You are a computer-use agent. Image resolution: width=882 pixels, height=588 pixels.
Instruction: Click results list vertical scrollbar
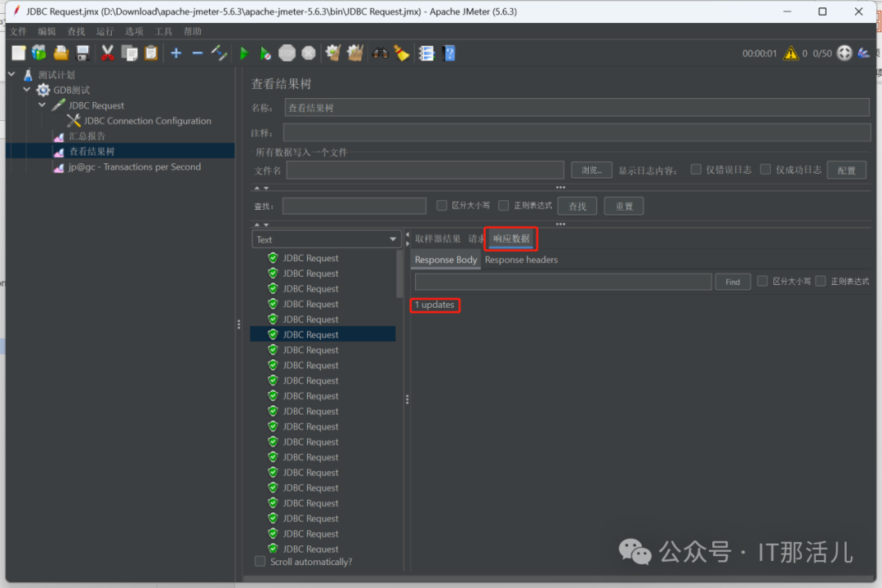click(x=400, y=274)
